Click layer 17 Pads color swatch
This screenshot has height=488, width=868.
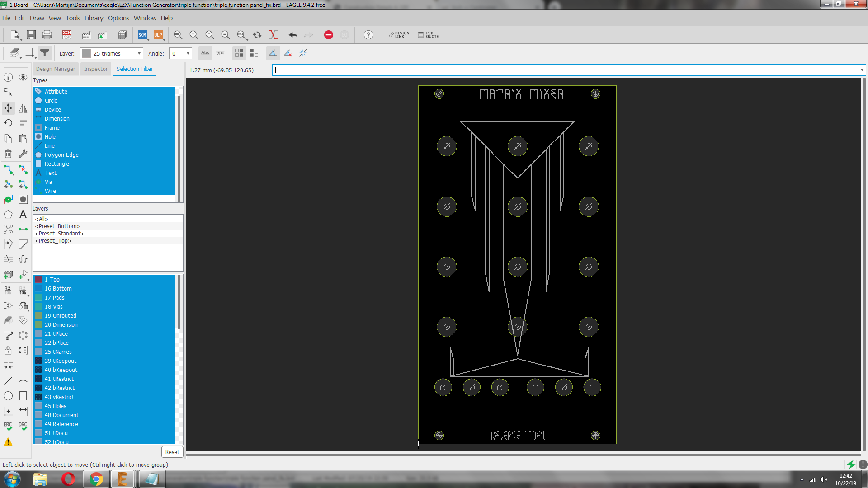[38, 297]
